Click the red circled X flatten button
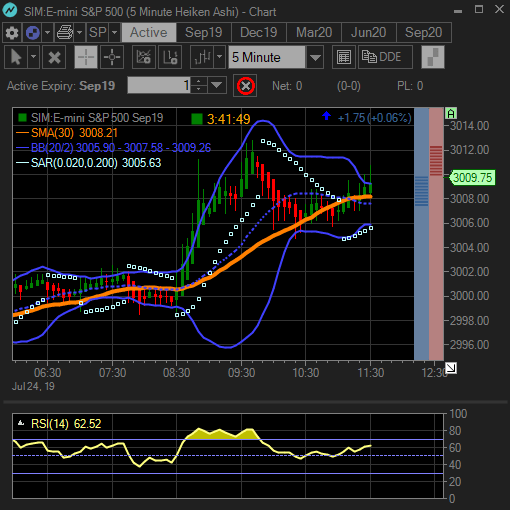This screenshot has height=510, width=510. click(x=245, y=86)
